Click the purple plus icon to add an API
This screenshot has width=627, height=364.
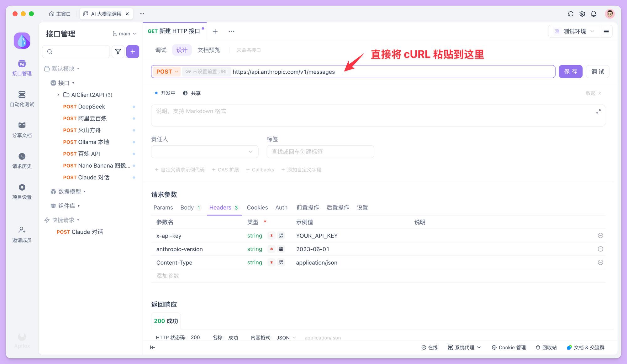coord(133,51)
